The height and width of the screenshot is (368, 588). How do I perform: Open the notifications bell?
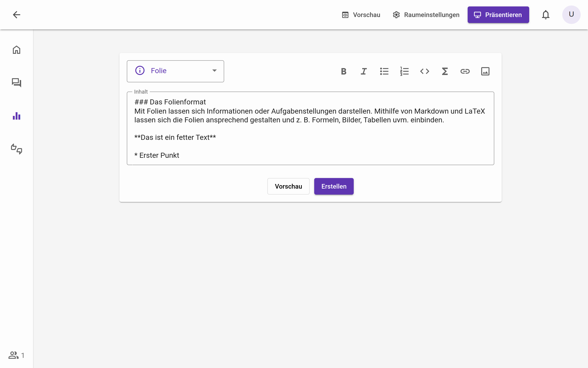tap(546, 14)
